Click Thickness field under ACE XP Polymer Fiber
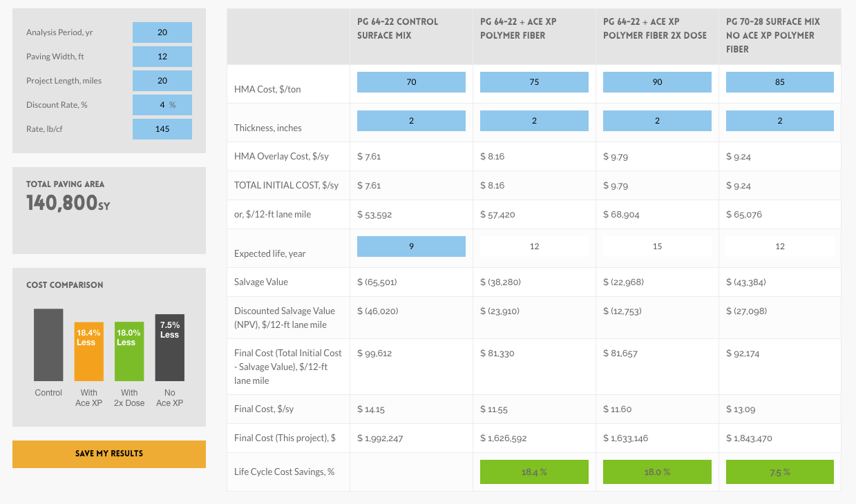Screen dimensions: 856x504 534,121
